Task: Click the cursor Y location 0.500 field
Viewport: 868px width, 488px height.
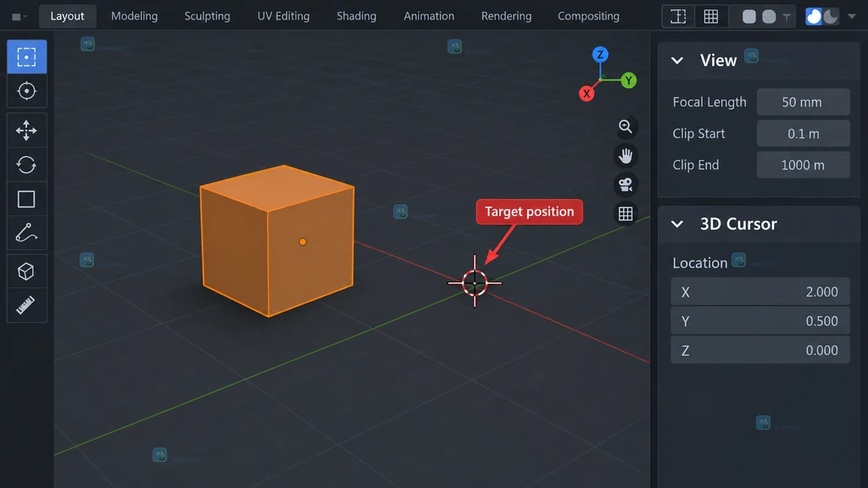Action: point(760,321)
